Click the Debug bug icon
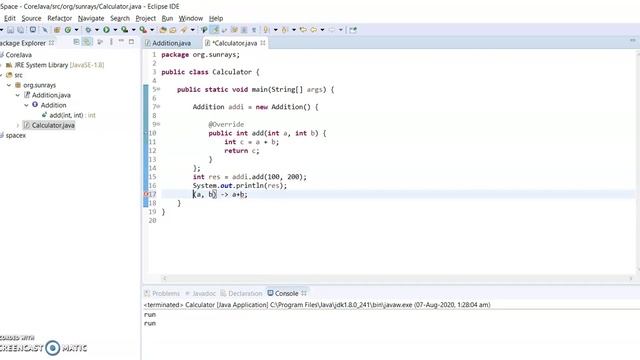This screenshot has width=640, height=360. pyautogui.click(x=87, y=30)
